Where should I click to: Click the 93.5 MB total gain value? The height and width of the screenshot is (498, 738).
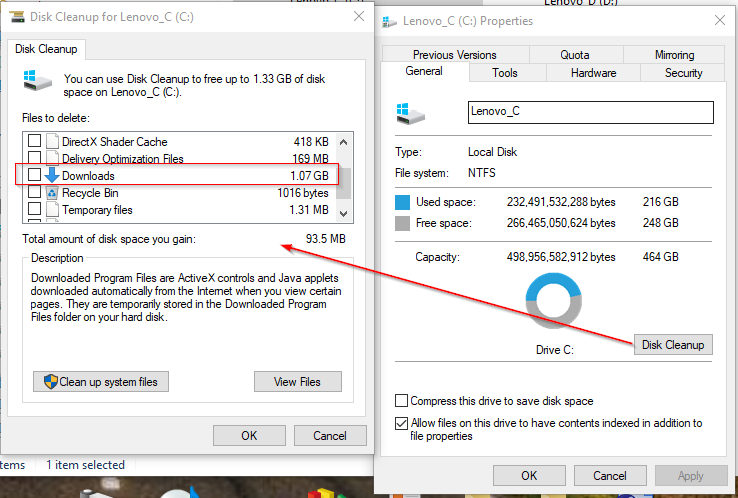point(326,239)
